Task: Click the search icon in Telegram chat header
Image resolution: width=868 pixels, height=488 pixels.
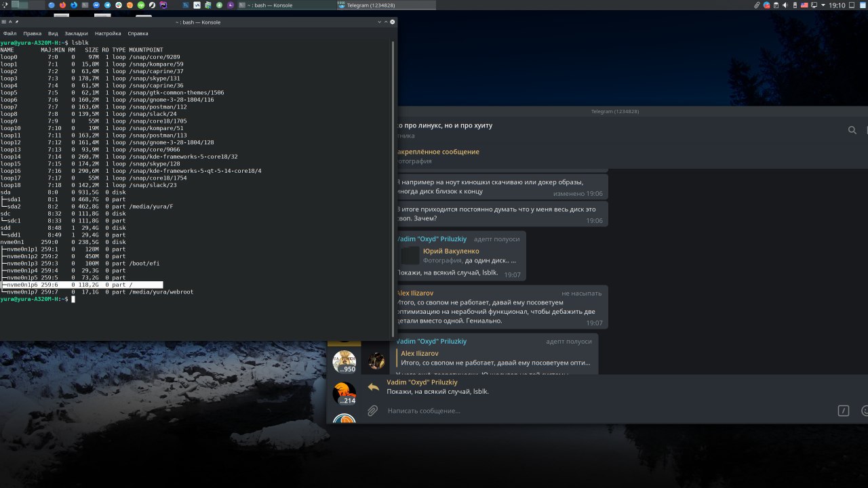Action: pos(852,130)
